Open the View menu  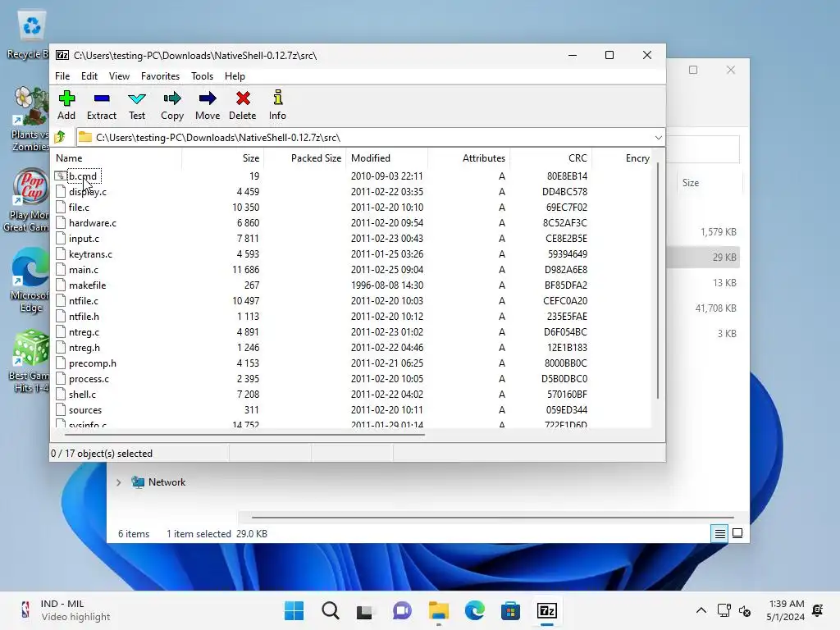click(x=119, y=76)
